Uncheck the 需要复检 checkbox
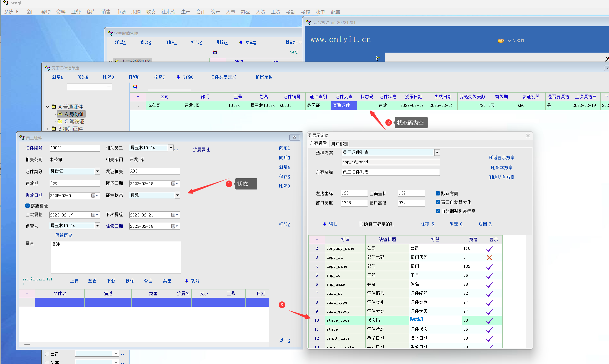 [x=28, y=206]
